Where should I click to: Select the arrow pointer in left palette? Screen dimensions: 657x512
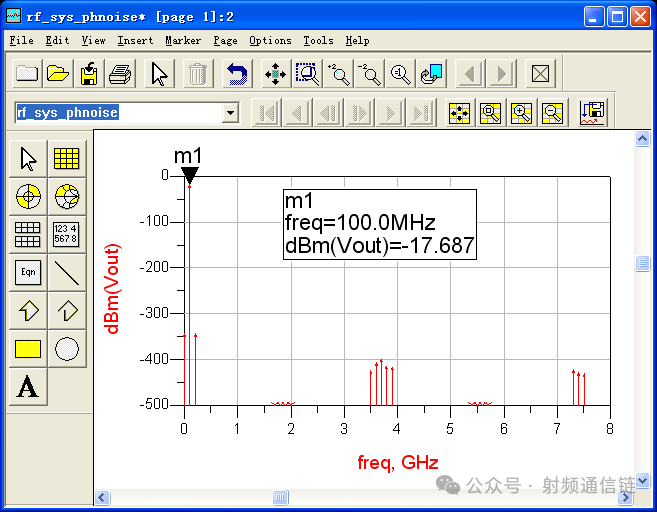28,158
